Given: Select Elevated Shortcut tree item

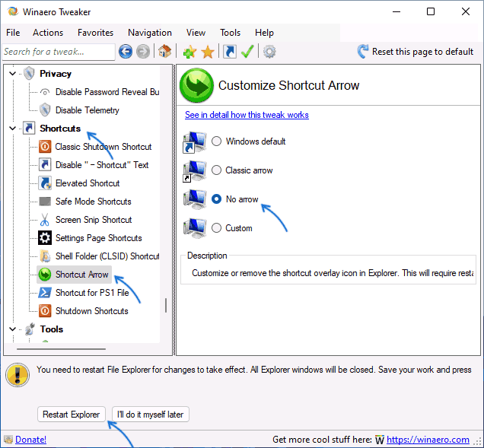Looking at the screenshot, I should pyautogui.click(x=88, y=183).
